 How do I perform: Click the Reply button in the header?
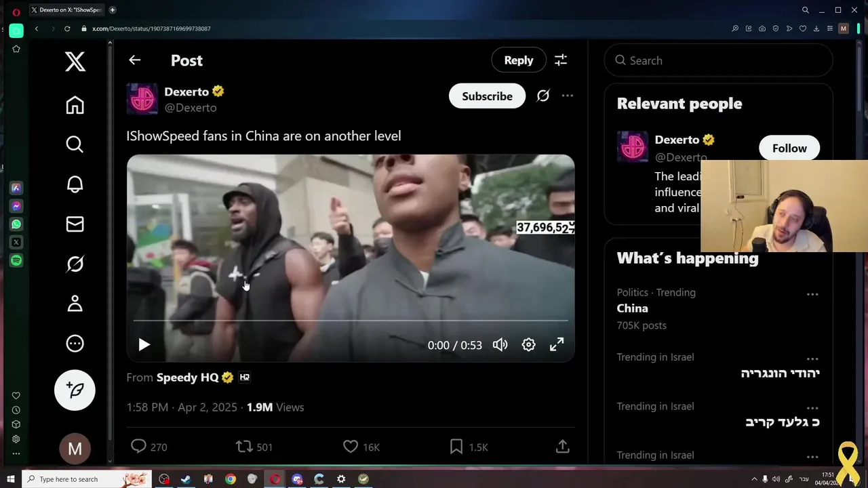(x=519, y=60)
